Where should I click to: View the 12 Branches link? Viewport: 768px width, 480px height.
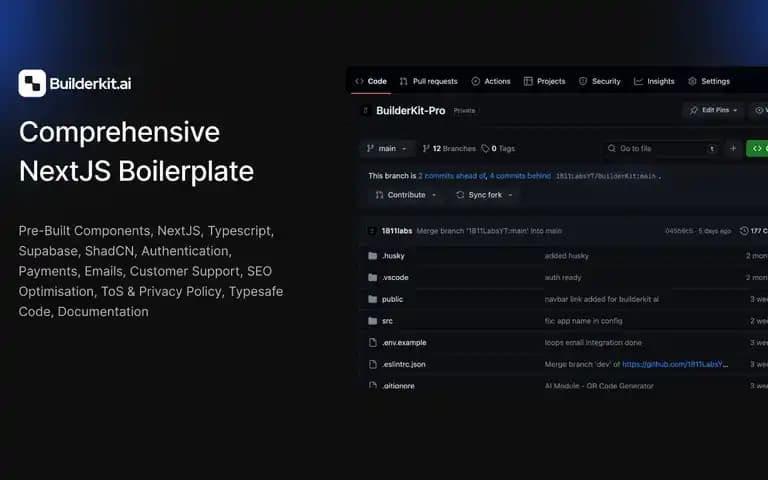point(449,148)
